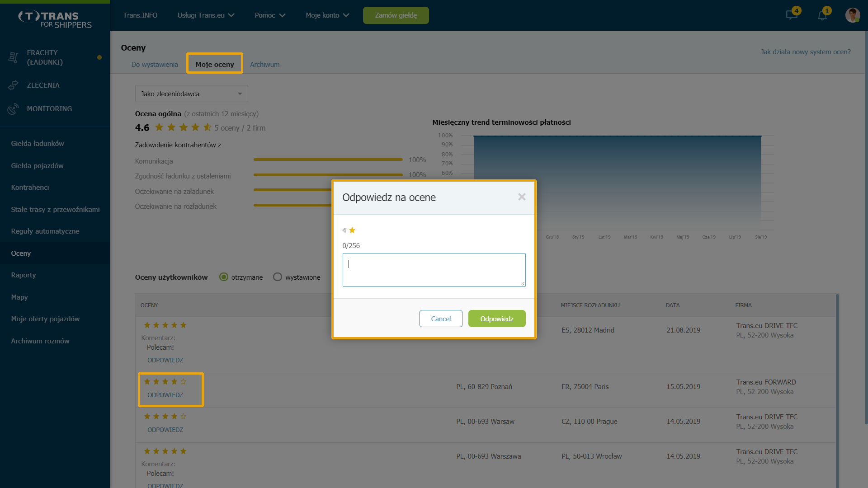The width and height of the screenshot is (868, 488).
Task: Expand the Moje konto menu
Action: pos(327,15)
